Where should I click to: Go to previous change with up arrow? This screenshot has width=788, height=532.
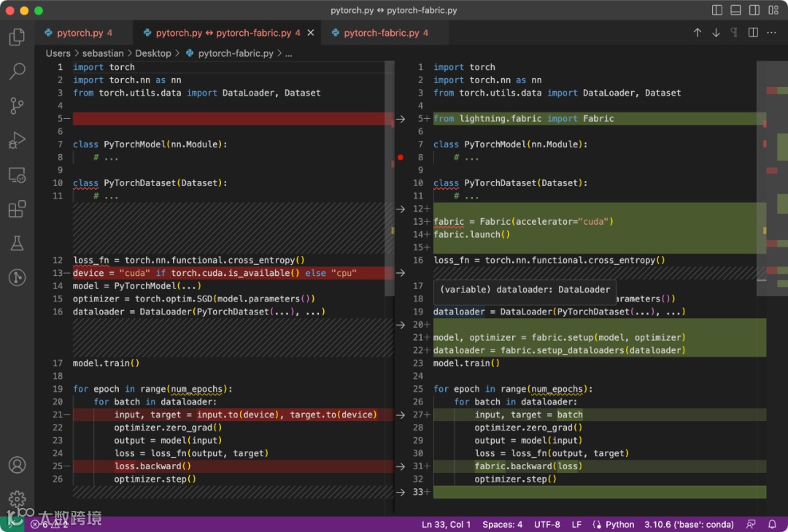697,33
